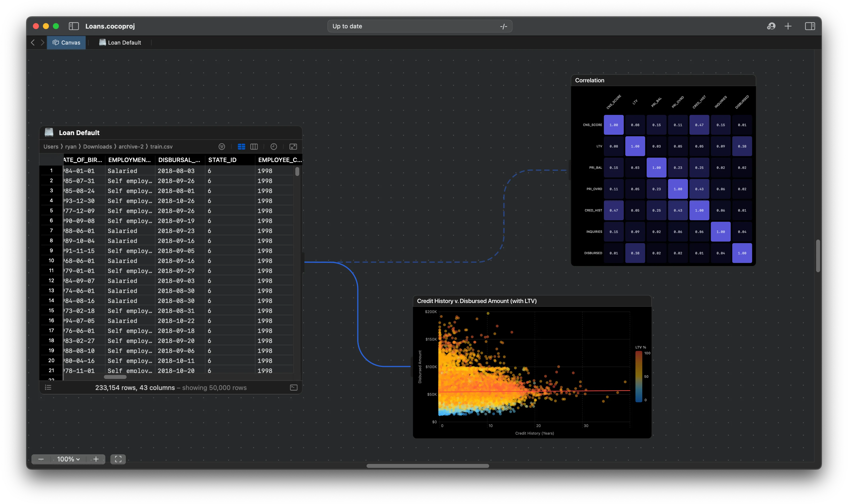Open the zoom level 100% dropdown
Viewport: 848px width, 504px height.
pos(68,459)
